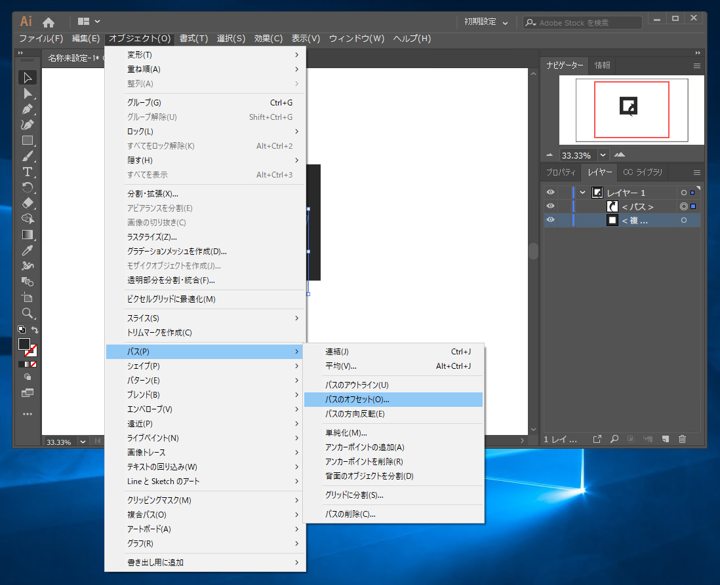Swap fill and stroke arrows
This screenshot has height=585, width=720.
click(x=34, y=329)
